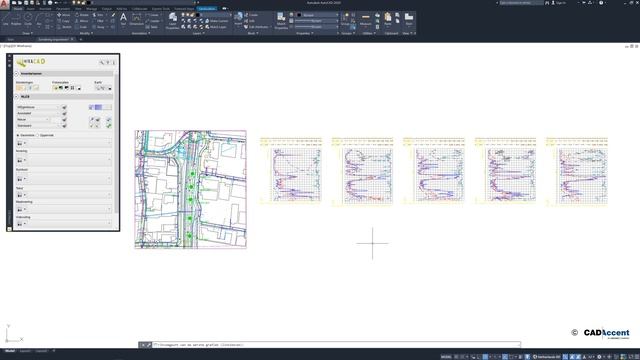
Task: Activate the Stretch command
Action: coord(64,27)
